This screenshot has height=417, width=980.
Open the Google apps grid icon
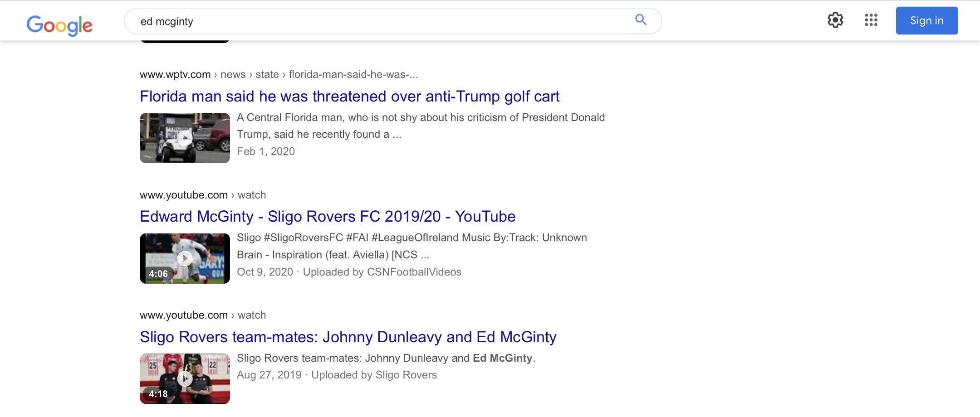pos(871,20)
